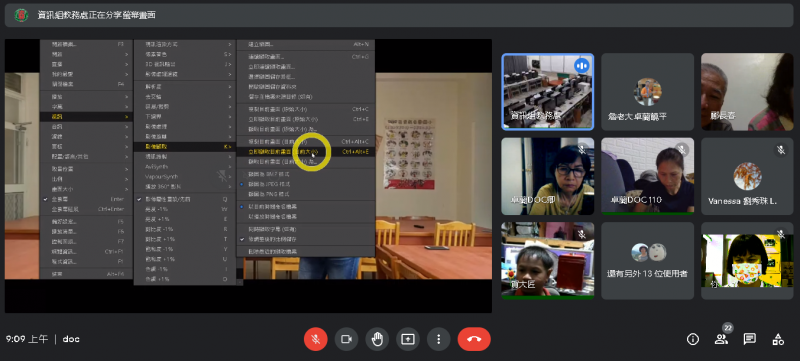Viewport: 800px width, 361px height.
Task: Expand the VapourSynth submenu
Action: pos(185,176)
